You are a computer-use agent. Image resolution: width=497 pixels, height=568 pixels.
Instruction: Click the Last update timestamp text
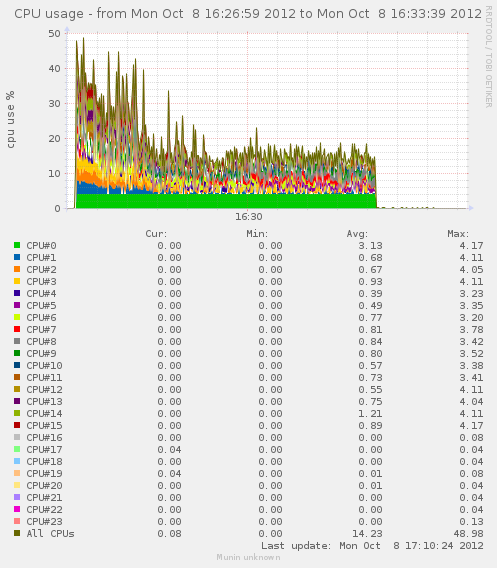pyautogui.click(x=372, y=546)
